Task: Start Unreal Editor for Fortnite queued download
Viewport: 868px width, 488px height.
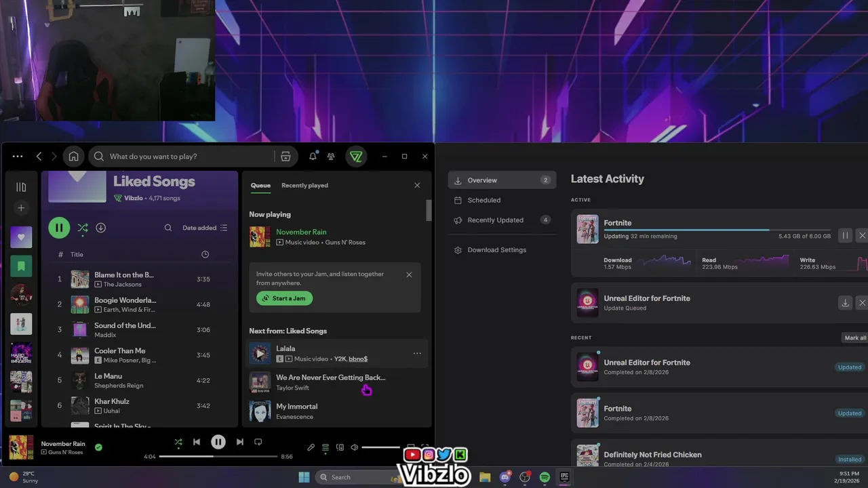Action: point(845,303)
